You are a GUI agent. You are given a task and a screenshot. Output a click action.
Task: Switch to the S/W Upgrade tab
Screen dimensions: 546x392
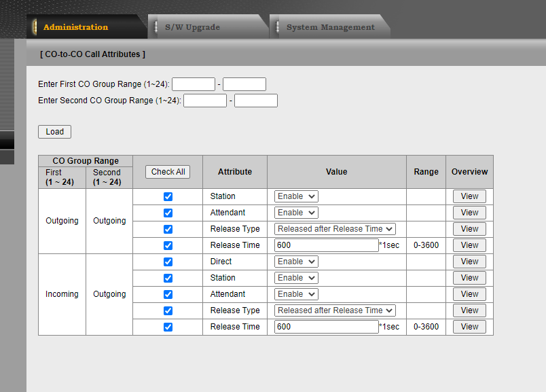[192, 27]
